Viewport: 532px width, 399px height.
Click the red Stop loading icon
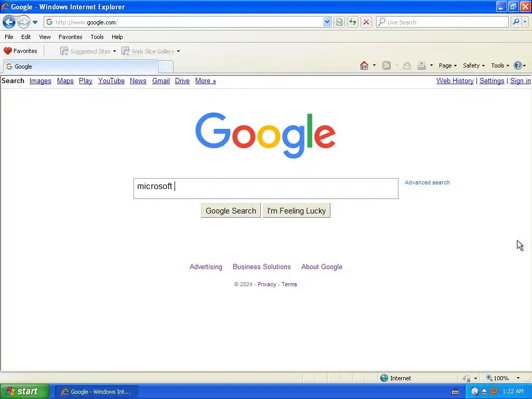coord(366,22)
